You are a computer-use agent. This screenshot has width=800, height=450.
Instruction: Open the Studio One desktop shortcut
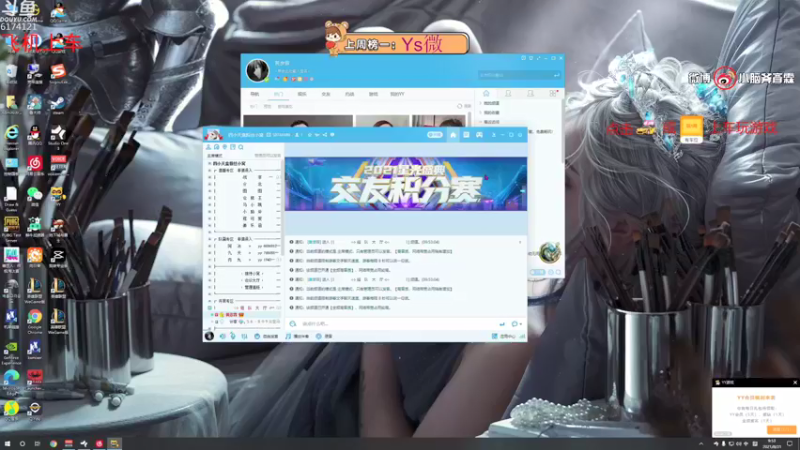(x=58, y=136)
